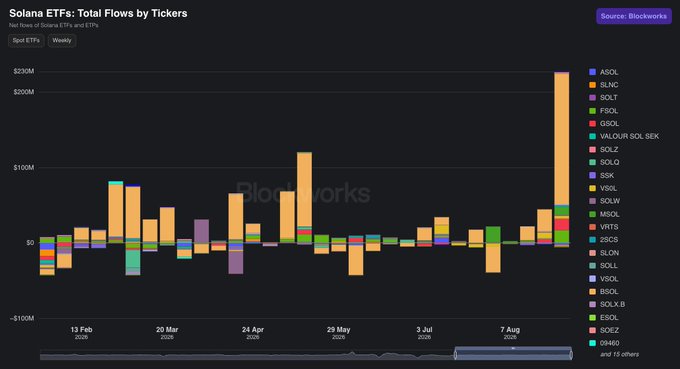Toggle the SOLZ legend entry
Image resolution: width=680 pixels, height=369 pixels.
604,150
